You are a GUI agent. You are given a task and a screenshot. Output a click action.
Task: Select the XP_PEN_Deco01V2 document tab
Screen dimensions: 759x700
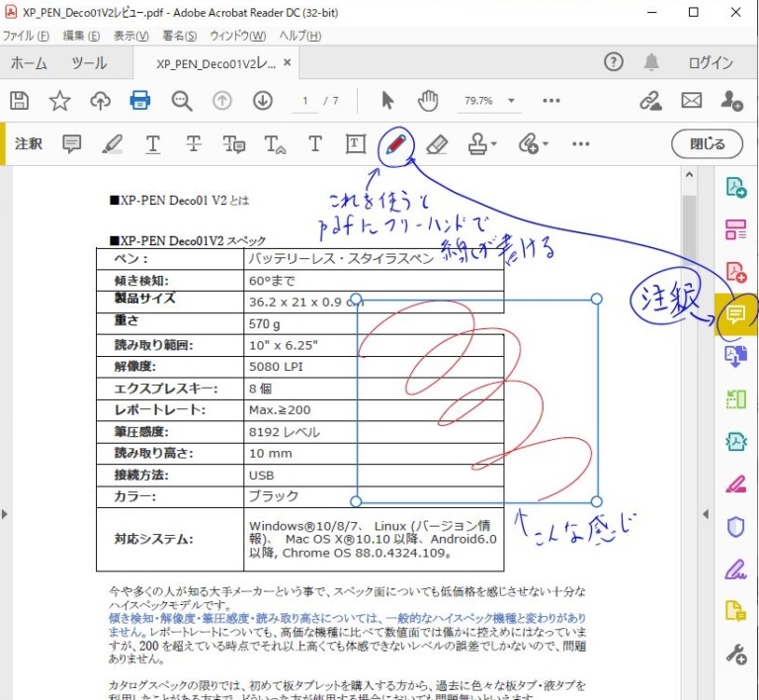(215, 63)
